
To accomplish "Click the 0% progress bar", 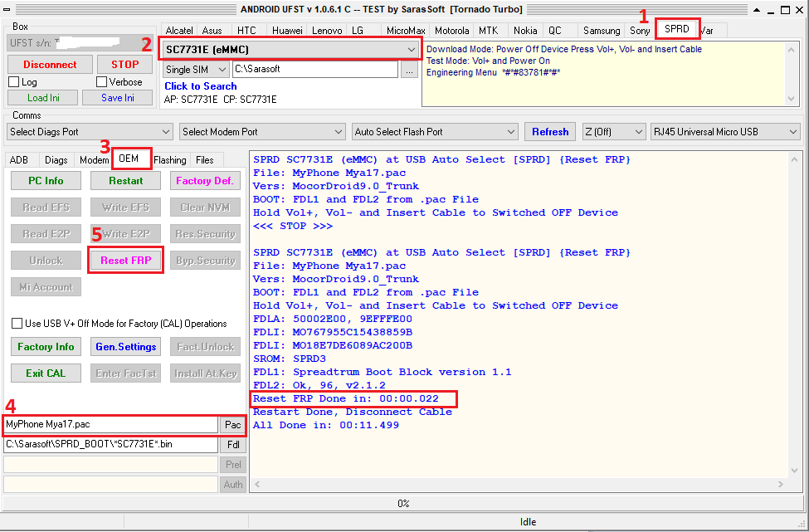I will [403, 503].
